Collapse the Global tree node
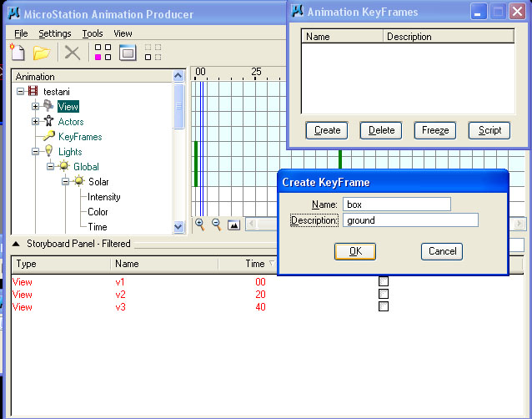Viewport: 532px width, 419px height. point(50,166)
